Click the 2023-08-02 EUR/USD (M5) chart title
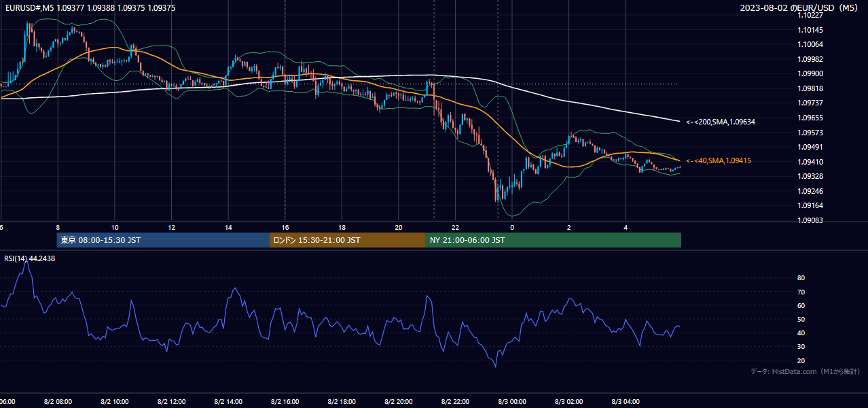Screen dimensions: 868x408 799,7
